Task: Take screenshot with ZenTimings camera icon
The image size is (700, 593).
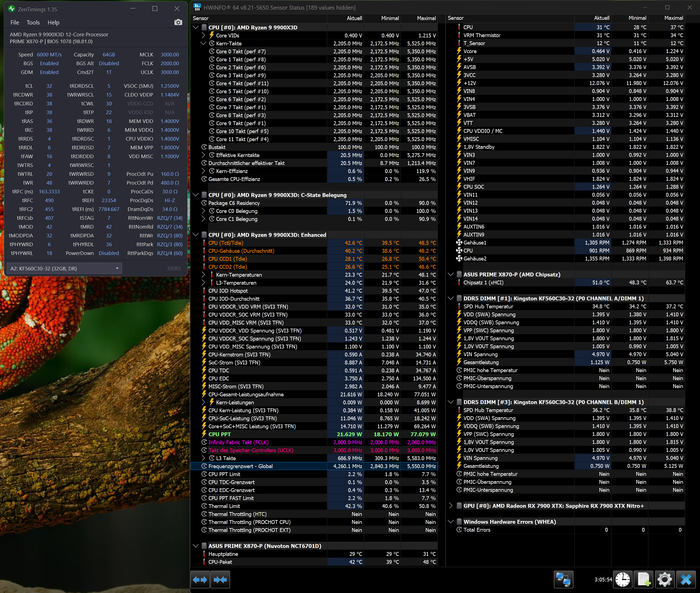Action: coord(178,22)
